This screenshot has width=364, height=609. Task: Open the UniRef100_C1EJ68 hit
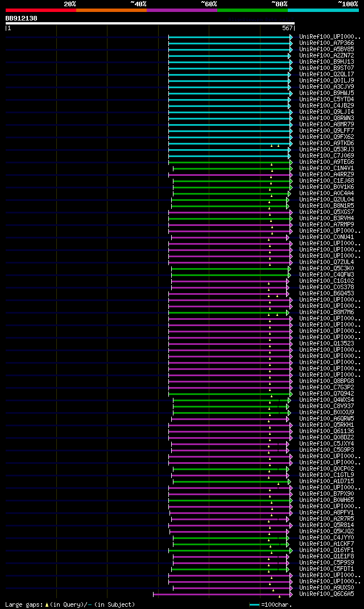tap(326, 180)
